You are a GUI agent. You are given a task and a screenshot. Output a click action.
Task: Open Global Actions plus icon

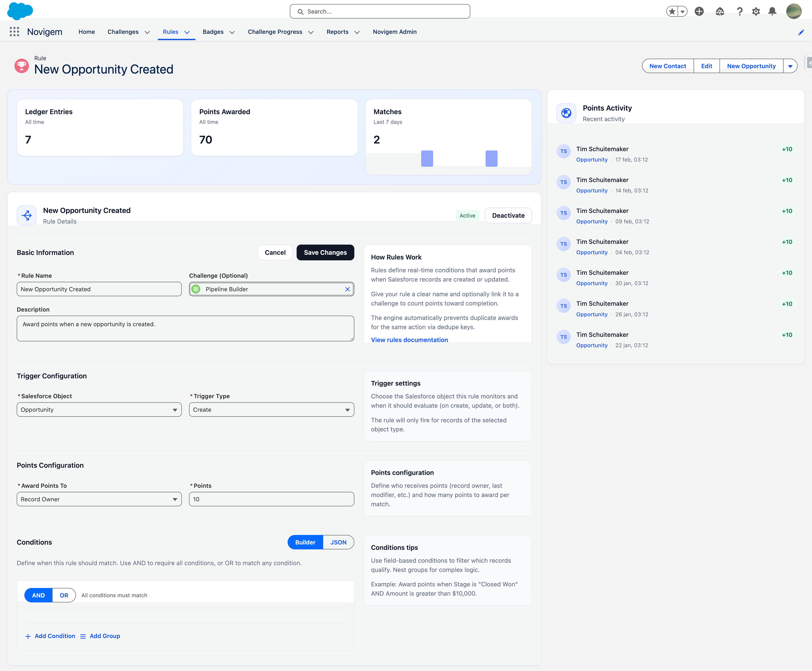pos(699,12)
